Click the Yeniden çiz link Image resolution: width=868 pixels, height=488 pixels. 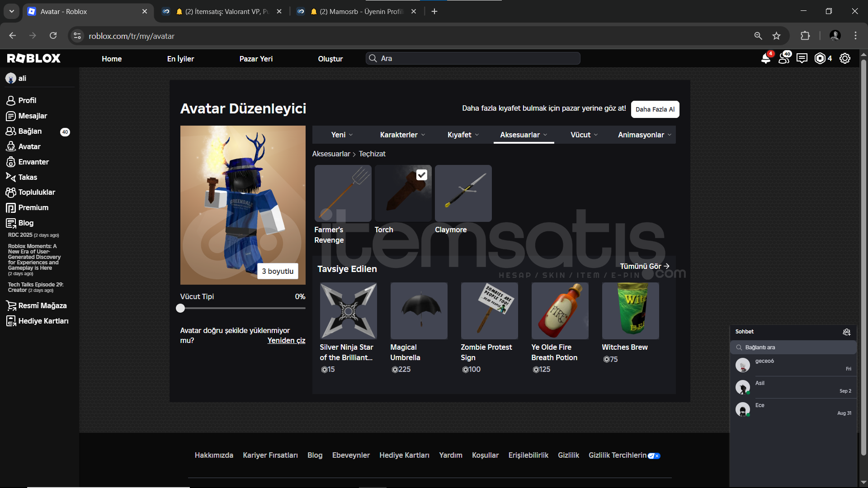[x=286, y=340]
